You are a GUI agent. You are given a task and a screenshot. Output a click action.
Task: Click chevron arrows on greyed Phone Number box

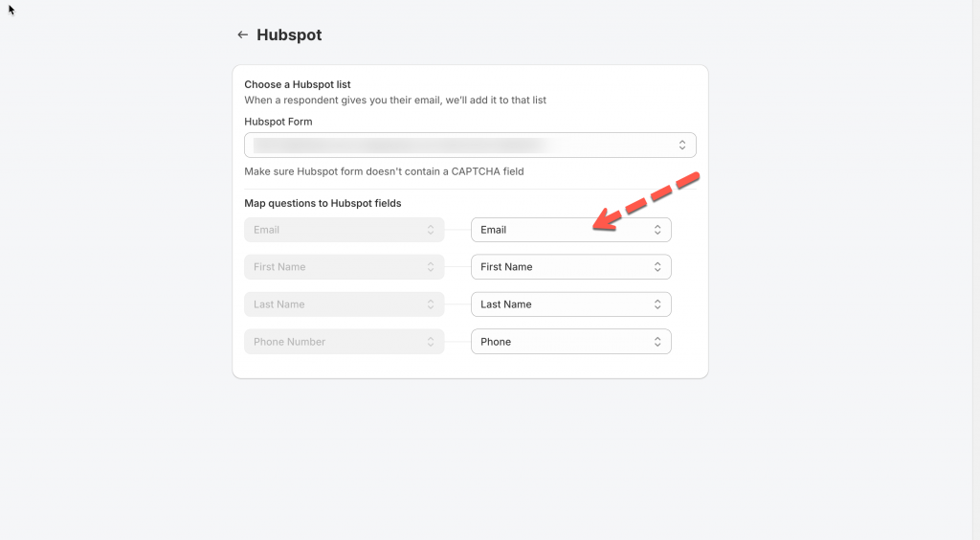click(x=431, y=342)
